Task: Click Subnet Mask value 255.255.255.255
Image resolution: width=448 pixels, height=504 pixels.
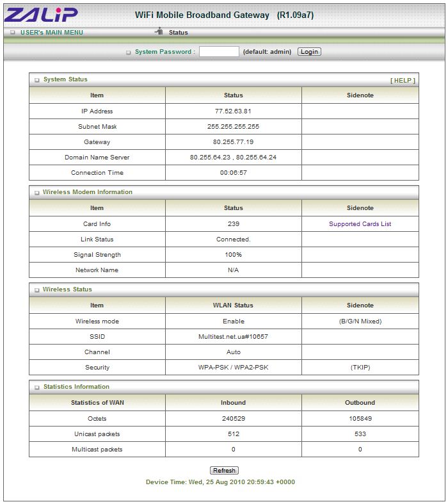Action: point(233,127)
